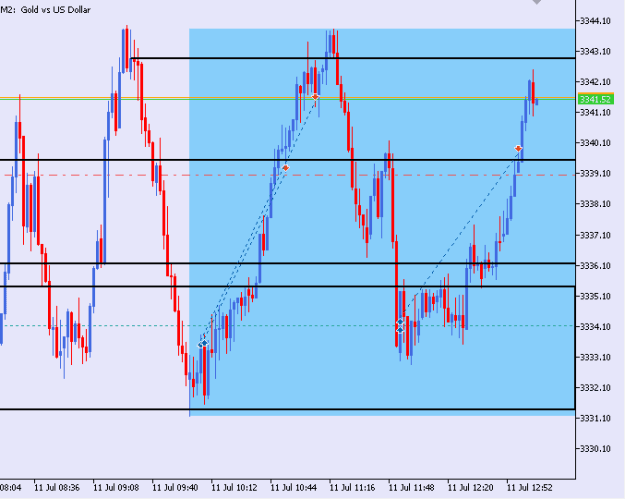
Task: Click the '11 Jul 10:44' time label
Action: point(293,488)
